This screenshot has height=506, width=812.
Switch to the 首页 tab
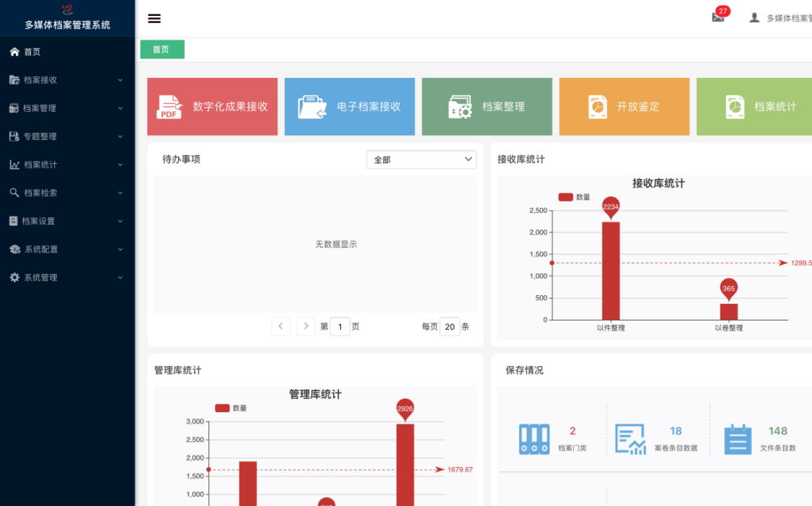coord(162,49)
